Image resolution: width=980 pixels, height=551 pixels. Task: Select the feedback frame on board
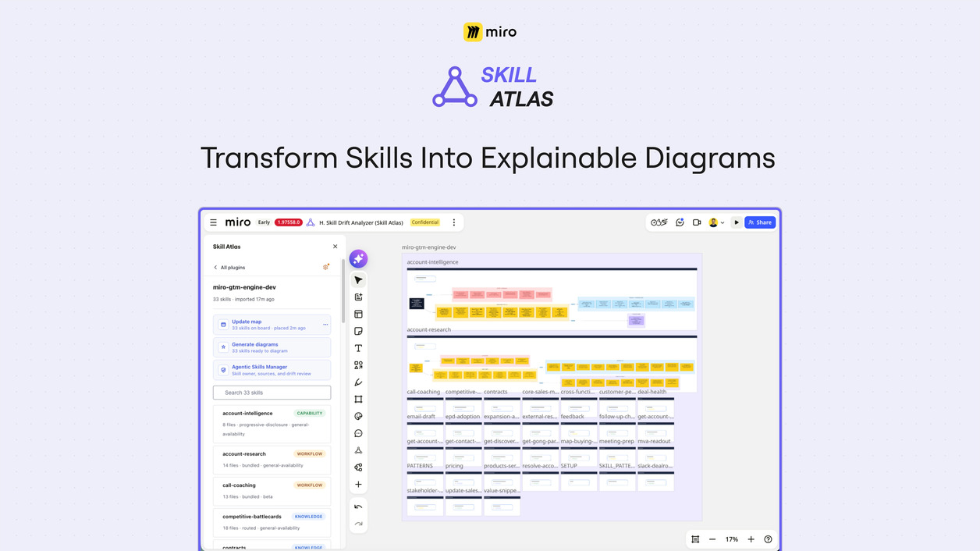click(578, 432)
